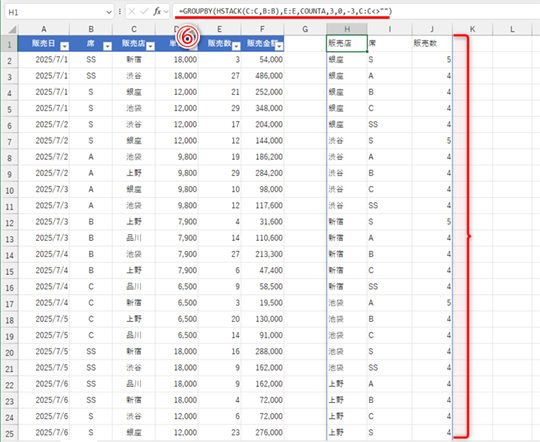This screenshot has height=442, width=540.
Task: Click cell F25 with value 276,000
Action: point(262,433)
